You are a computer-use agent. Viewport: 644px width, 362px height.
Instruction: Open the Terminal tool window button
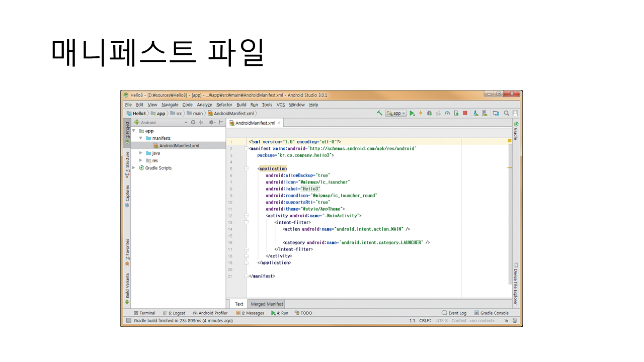[x=144, y=313]
